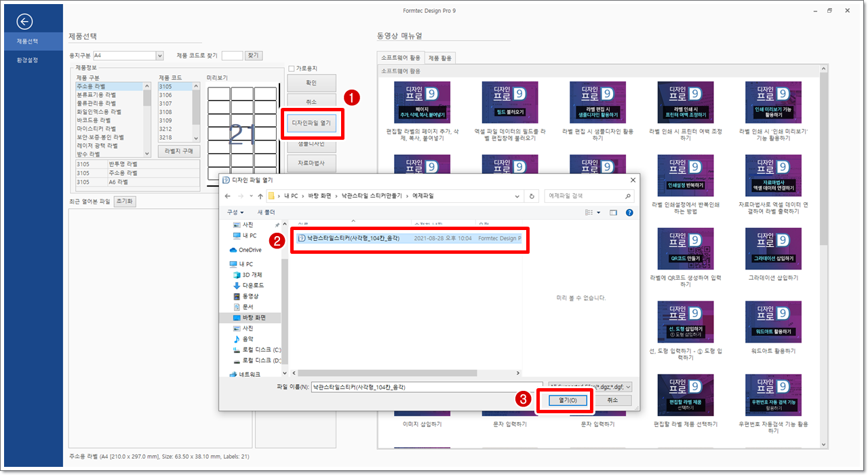Image resolution: width=868 pixels, height=475 pixels.
Task: Open the 인쇄설정 반복하기 video thumbnail
Action: [685, 175]
